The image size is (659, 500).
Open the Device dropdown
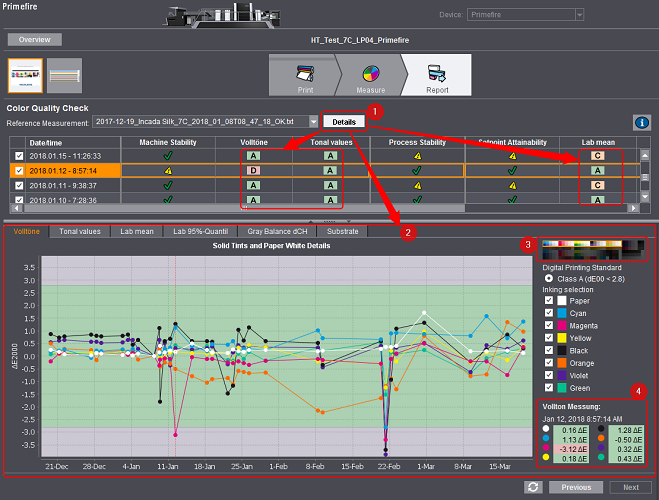pos(579,15)
